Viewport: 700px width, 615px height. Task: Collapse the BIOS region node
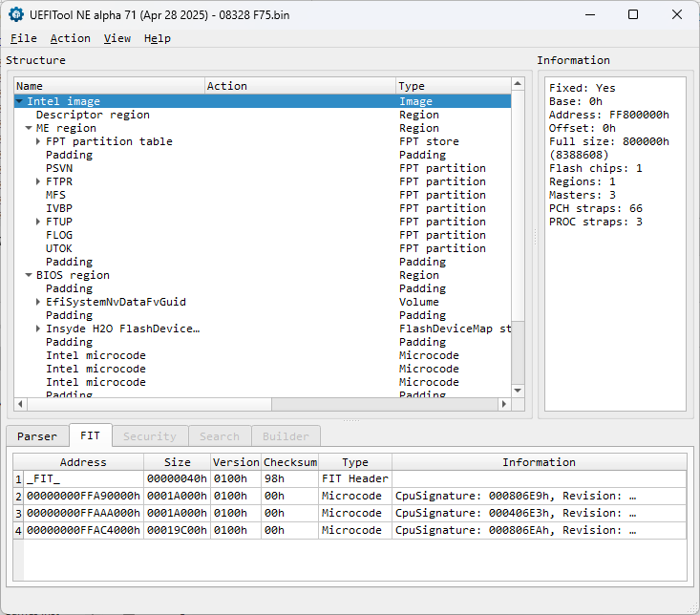click(29, 275)
